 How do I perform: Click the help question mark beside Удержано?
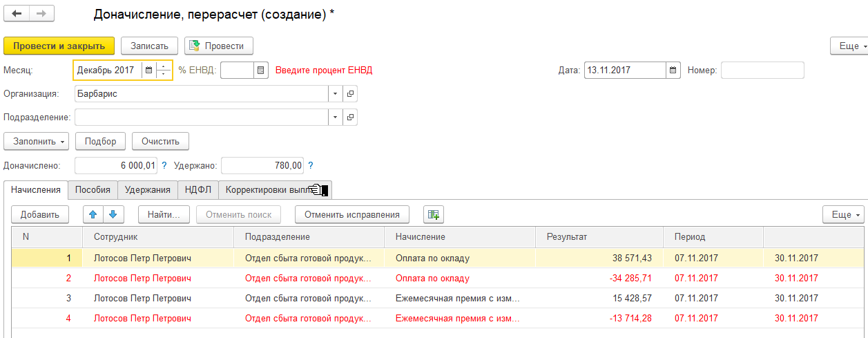point(311,165)
